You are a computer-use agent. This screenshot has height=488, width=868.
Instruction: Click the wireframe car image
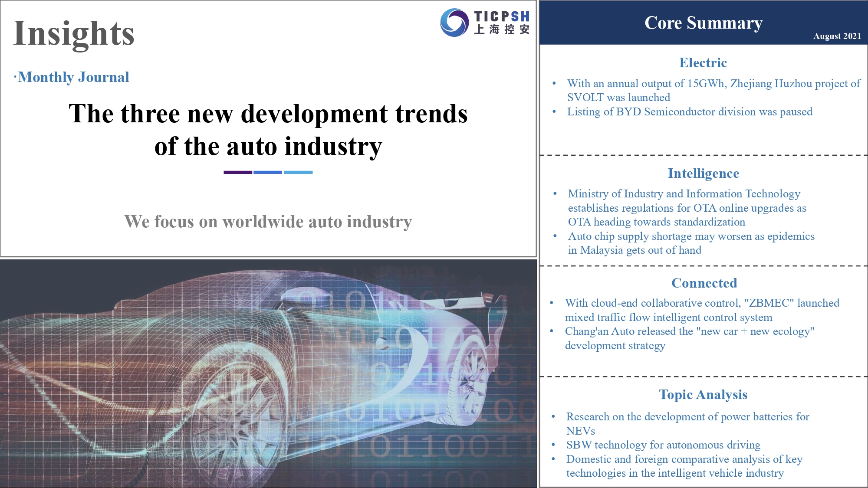(268, 373)
